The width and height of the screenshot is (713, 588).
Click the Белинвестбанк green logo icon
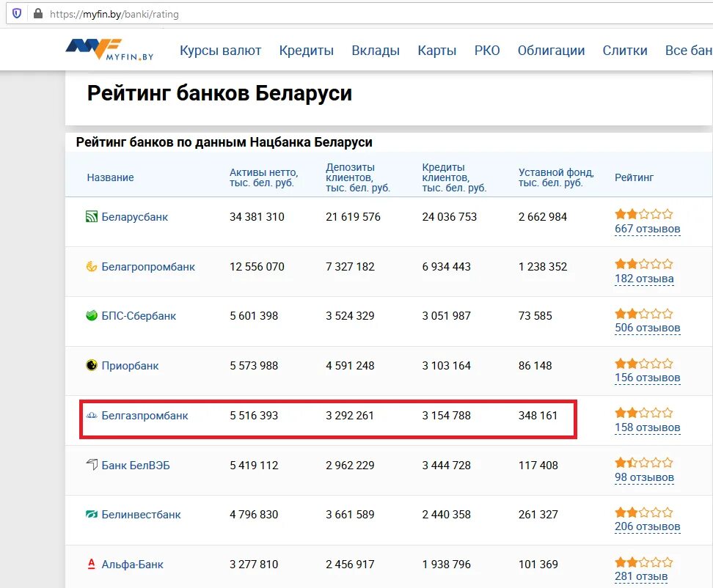coord(92,515)
